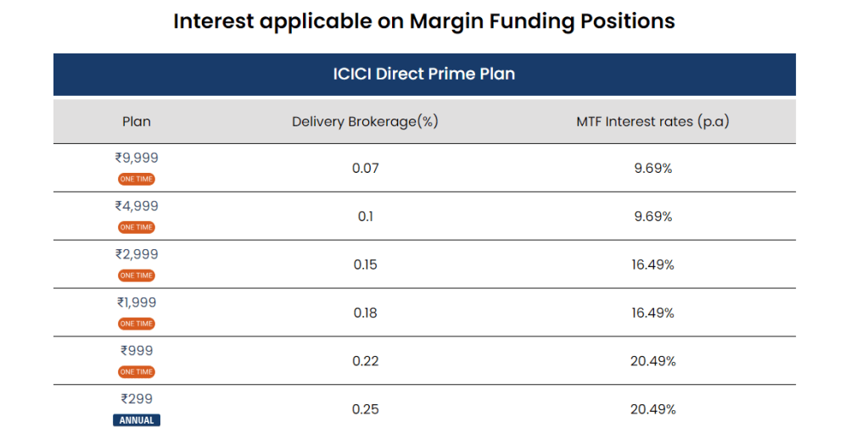Click the ANNUAL badge under ₹299

click(137, 420)
